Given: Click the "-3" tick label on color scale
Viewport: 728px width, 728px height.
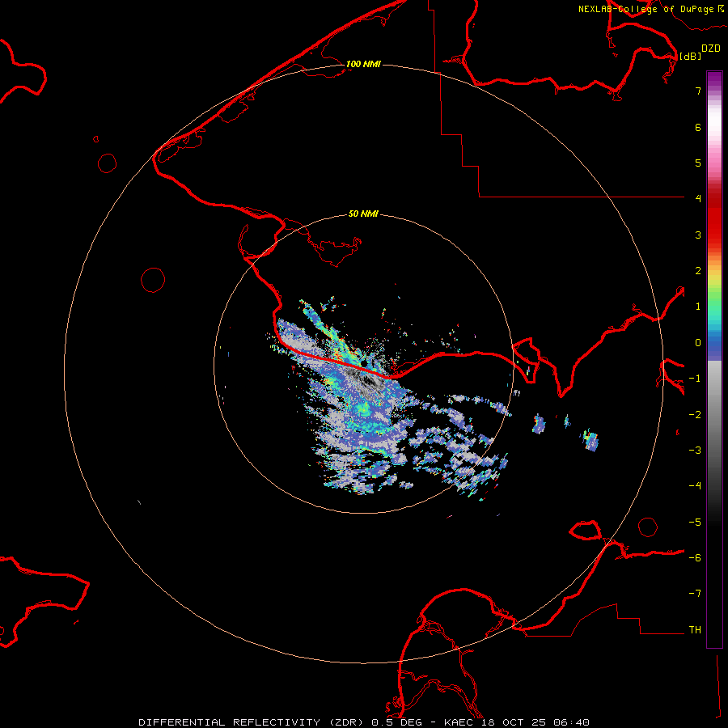Looking at the screenshot, I should [695, 451].
